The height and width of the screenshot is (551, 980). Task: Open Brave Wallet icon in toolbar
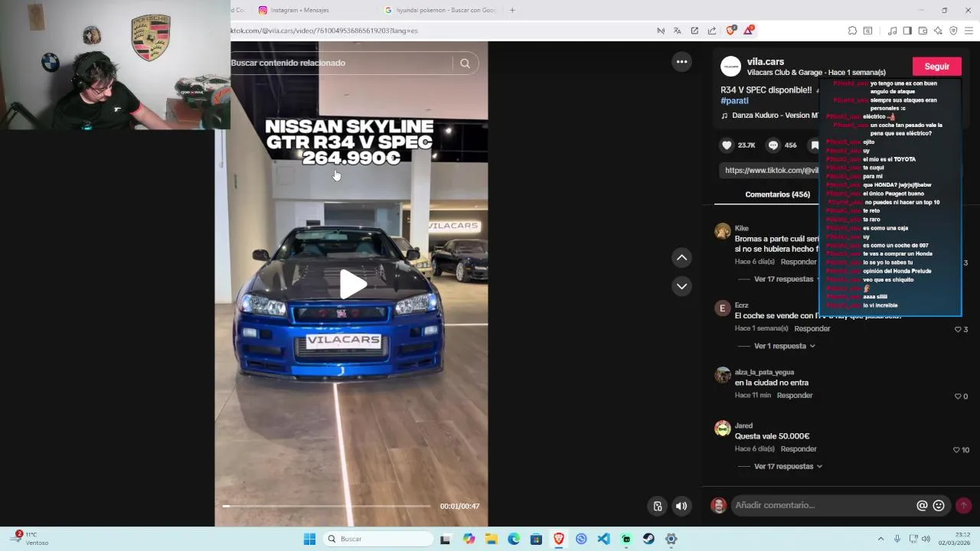(923, 31)
